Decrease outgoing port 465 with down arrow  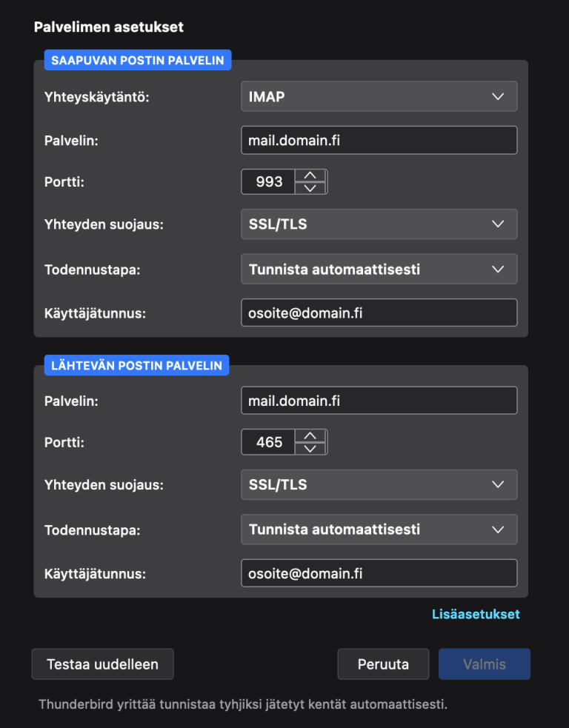[310, 449]
